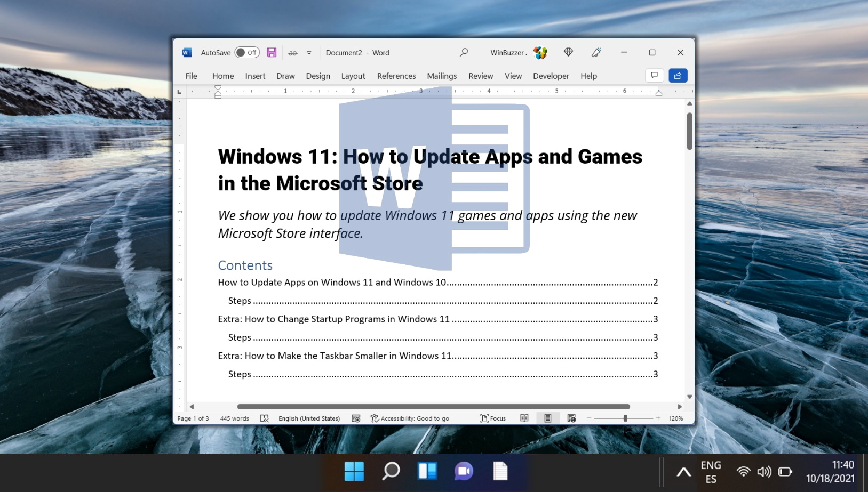Click the vertical scrollbar down arrow
The image size is (868, 492).
(x=689, y=397)
